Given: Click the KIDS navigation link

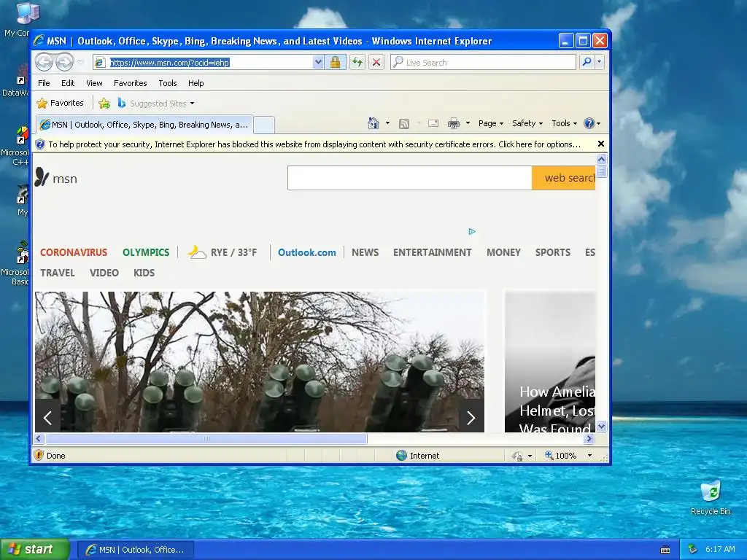Looking at the screenshot, I should point(144,273).
